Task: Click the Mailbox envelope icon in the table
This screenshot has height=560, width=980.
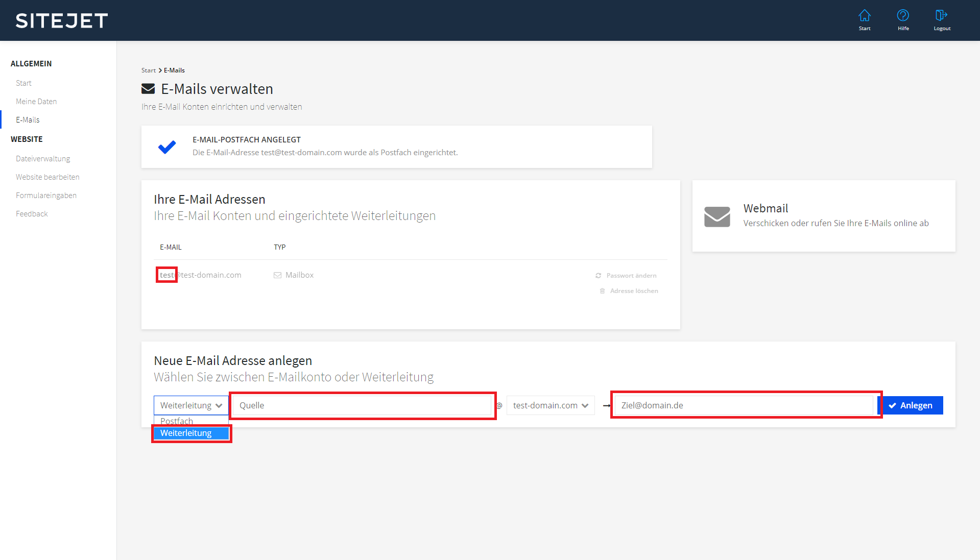Action: click(x=278, y=275)
